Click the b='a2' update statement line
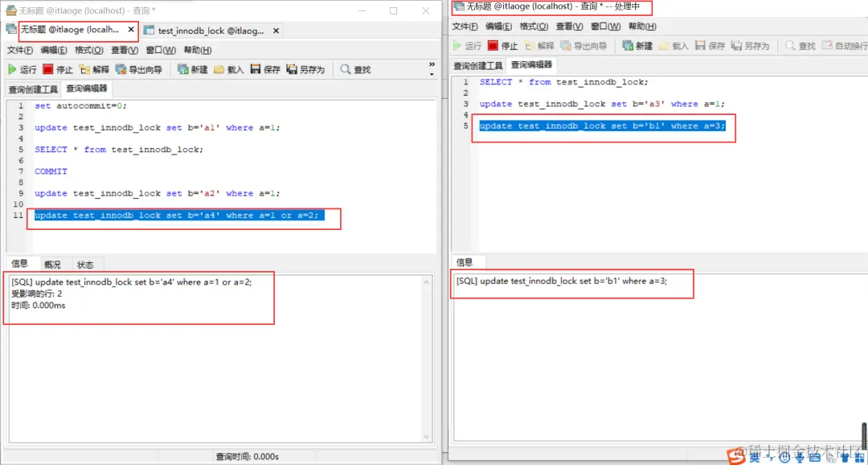The height and width of the screenshot is (465, 868). [x=158, y=193]
